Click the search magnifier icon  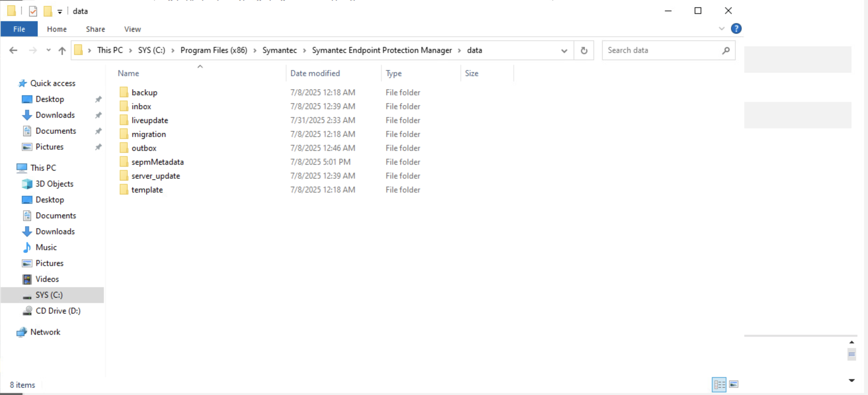(726, 50)
